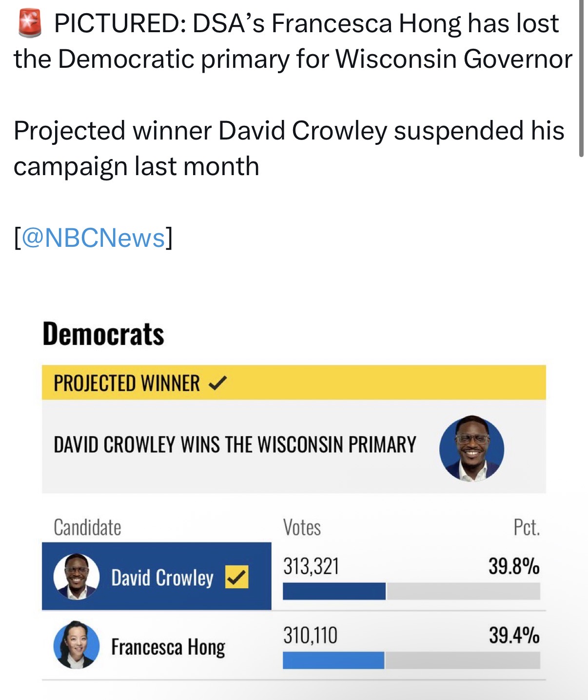Click David Crowley's large circular portrait

(x=471, y=449)
